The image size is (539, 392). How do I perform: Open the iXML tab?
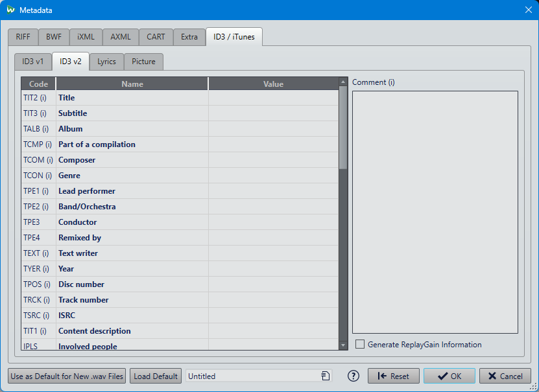click(x=86, y=37)
